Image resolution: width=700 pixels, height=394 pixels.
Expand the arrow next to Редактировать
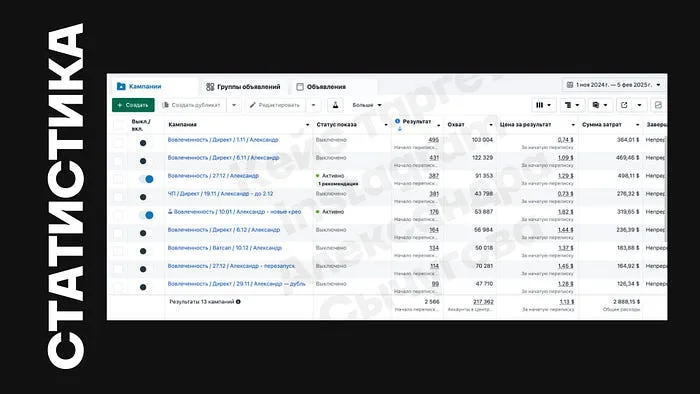[313, 105]
